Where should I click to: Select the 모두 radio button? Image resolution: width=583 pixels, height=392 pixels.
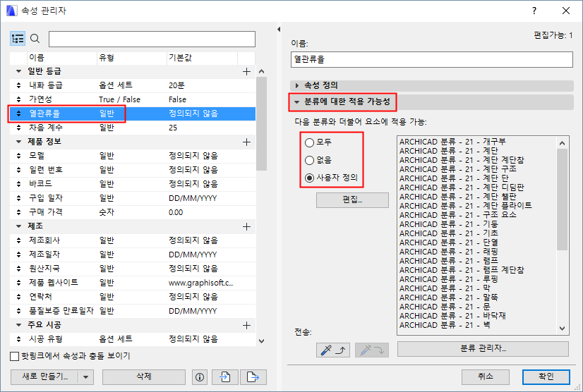click(309, 142)
